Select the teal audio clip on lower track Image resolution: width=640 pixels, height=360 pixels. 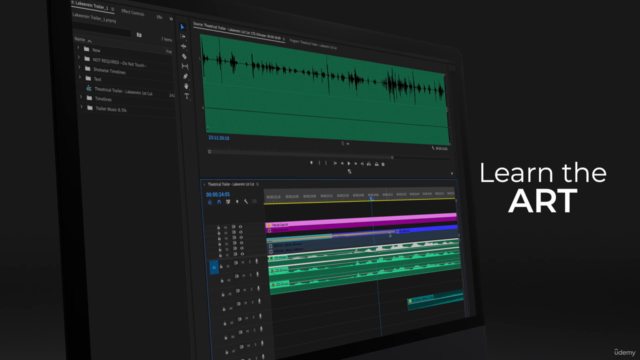click(x=435, y=300)
